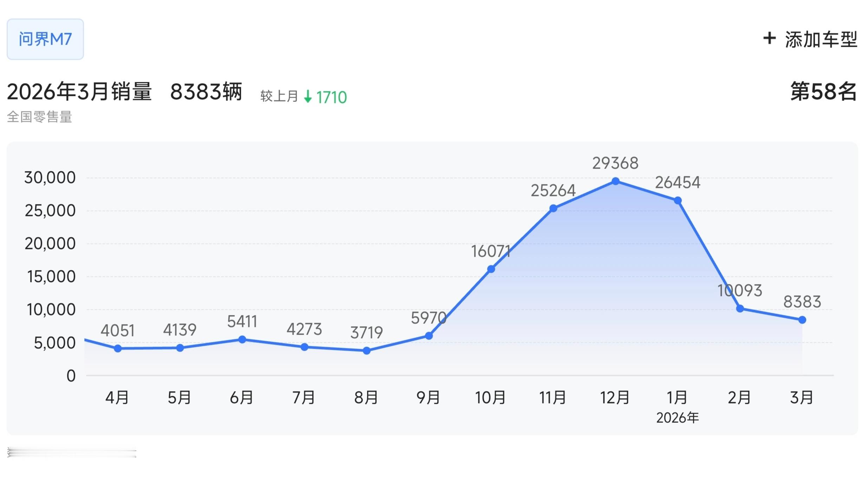
Task: Select the 问界M7 model chip
Action: 45,39
